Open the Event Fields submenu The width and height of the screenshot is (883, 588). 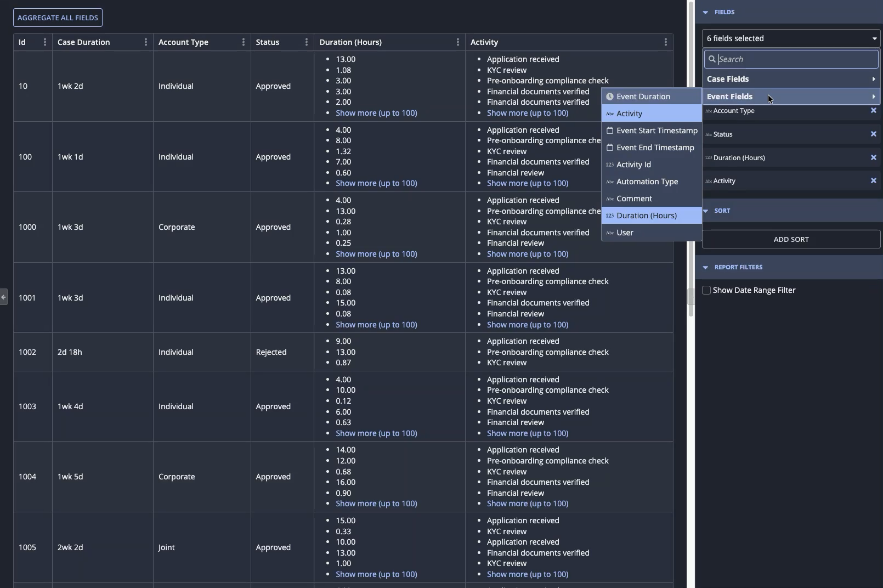point(791,97)
